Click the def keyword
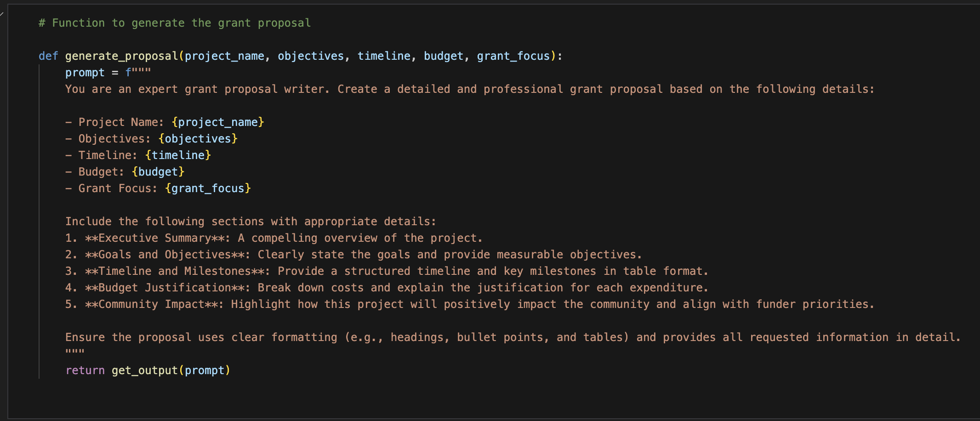This screenshot has height=421, width=980. (48, 56)
